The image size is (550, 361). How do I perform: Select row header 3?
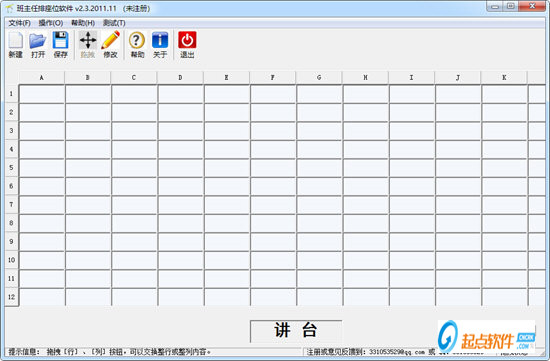tap(12, 131)
